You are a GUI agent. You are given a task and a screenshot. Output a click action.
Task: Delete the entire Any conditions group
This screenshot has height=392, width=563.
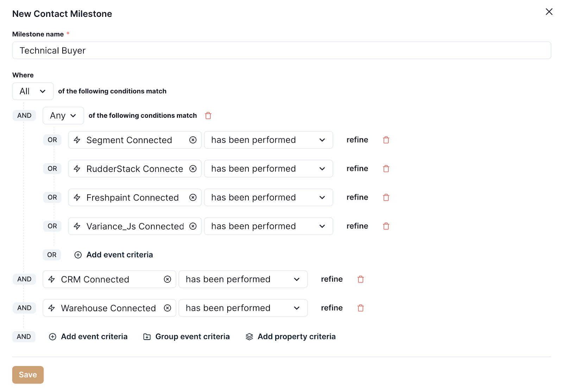coord(208,116)
